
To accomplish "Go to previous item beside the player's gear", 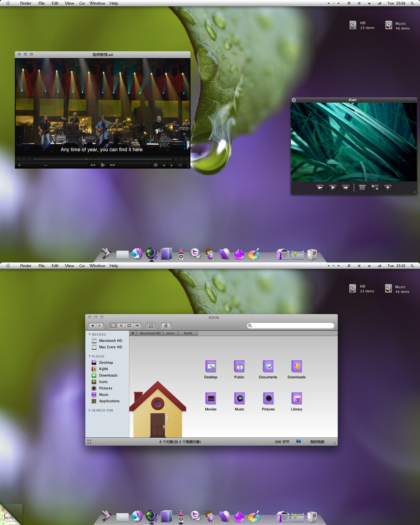I will (164, 165).
